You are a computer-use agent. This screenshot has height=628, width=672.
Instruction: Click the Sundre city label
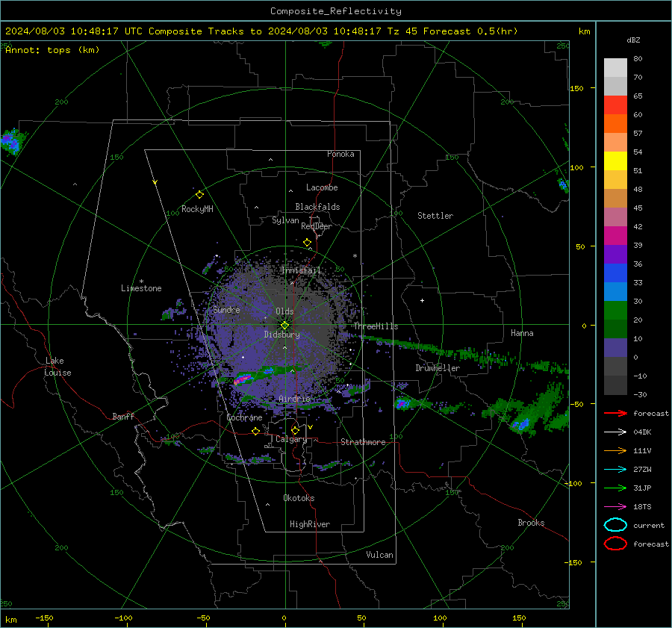pyautogui.click(x=226, y=310)
